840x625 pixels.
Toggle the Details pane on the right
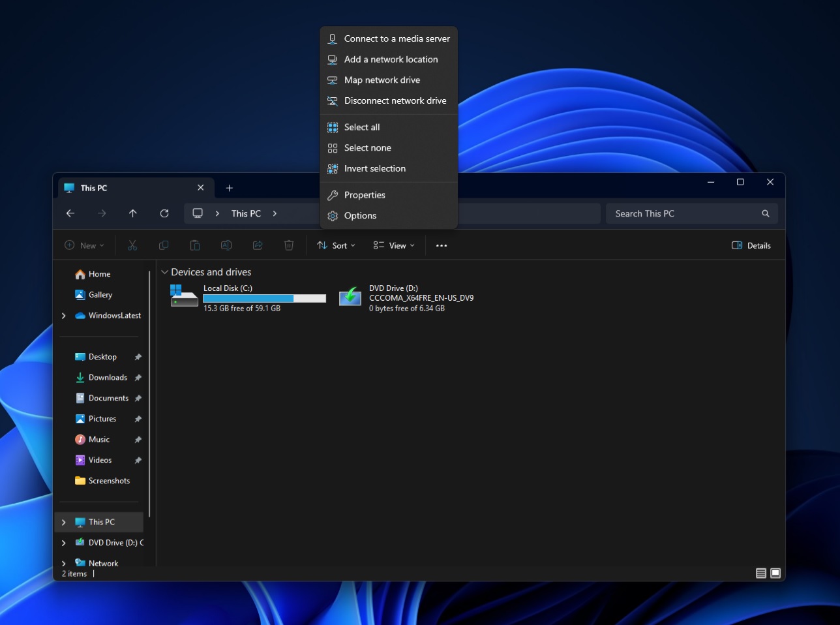[751, 245]
